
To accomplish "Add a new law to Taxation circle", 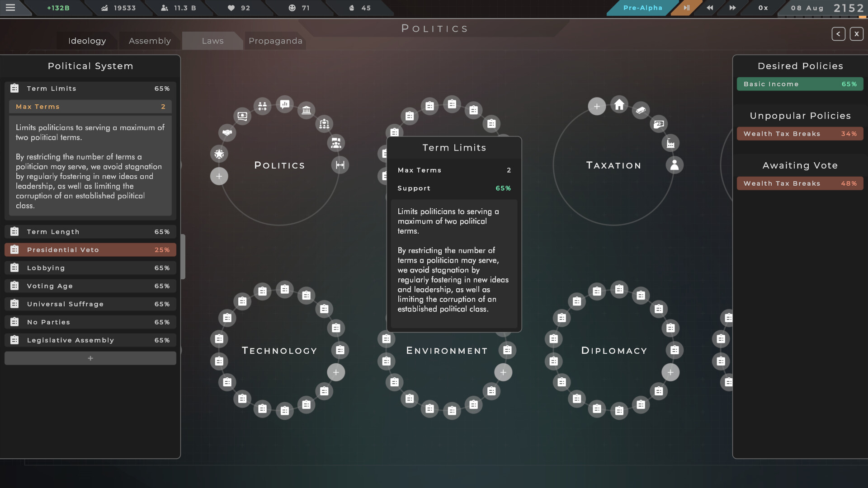I will click(x=597, y=106).
